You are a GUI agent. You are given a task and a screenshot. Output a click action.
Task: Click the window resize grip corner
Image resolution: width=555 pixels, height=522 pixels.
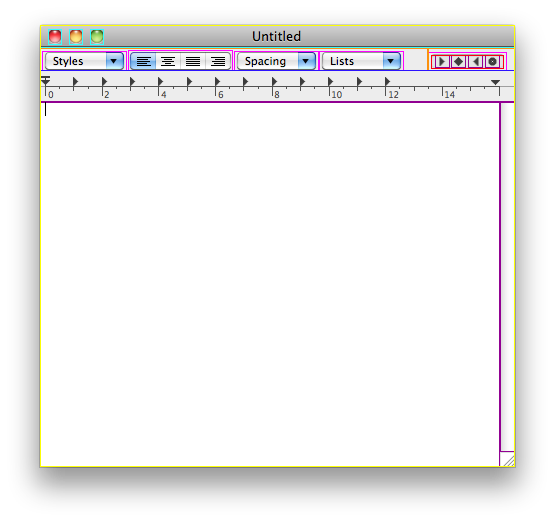(507, 459)
